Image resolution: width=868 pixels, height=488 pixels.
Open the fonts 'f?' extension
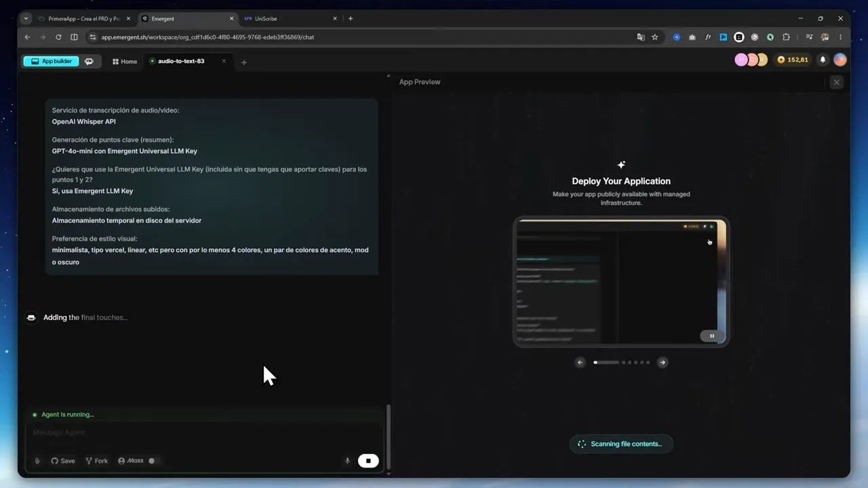708,37
